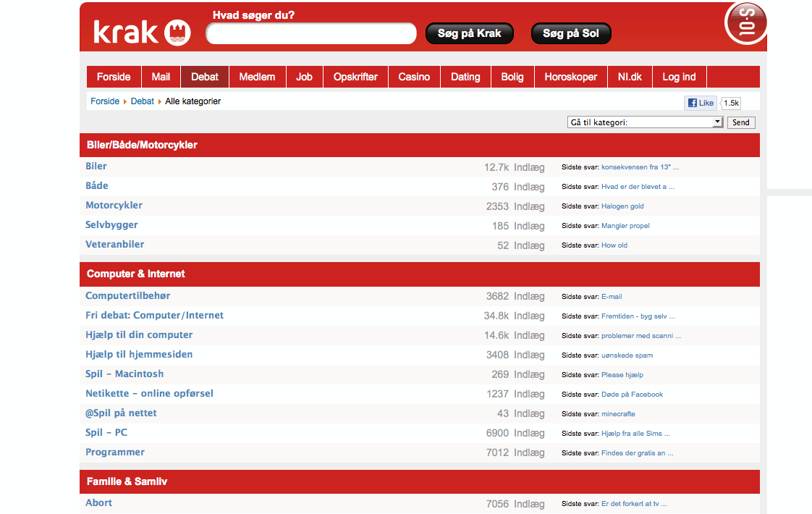Screen dimensions: 812x514
Task: Click the Krak logo icon
Action: (x=177, y=33)
